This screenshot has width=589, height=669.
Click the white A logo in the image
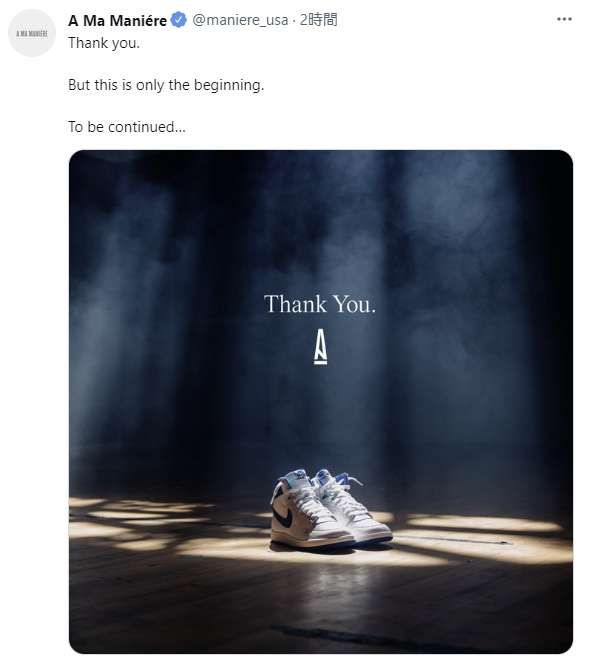(321, 347)
